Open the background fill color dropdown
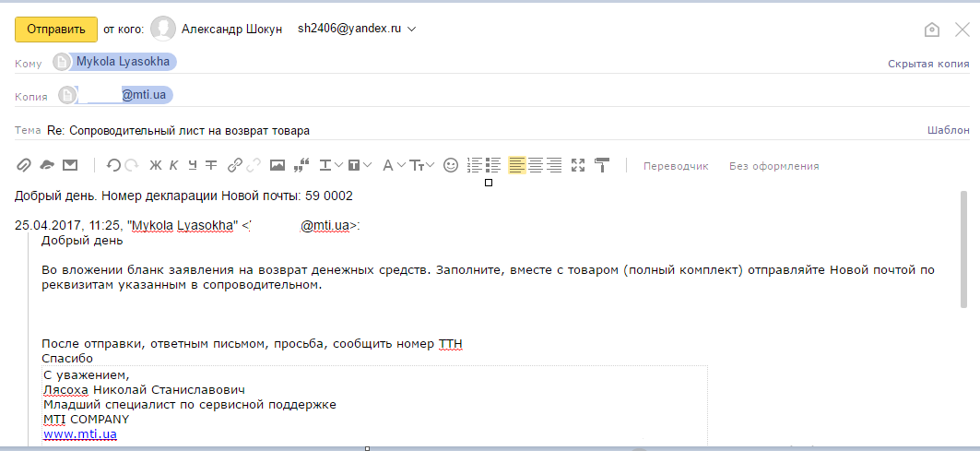 360,166
